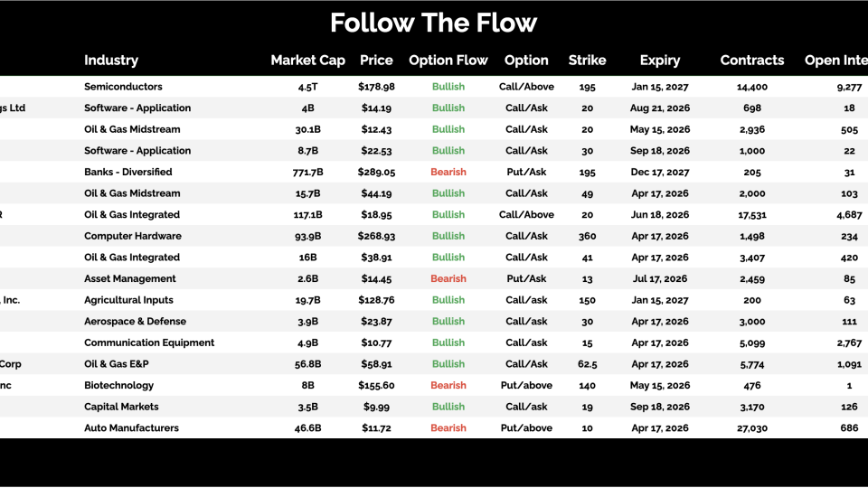The width and height of the screenshot is (868, 488).
Task: Select the Bearish flow for Asset Management
Action: (448, 279)
